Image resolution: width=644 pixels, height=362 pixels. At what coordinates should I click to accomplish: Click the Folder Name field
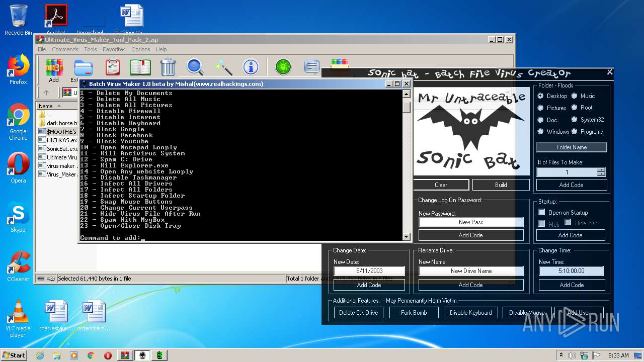572,147
